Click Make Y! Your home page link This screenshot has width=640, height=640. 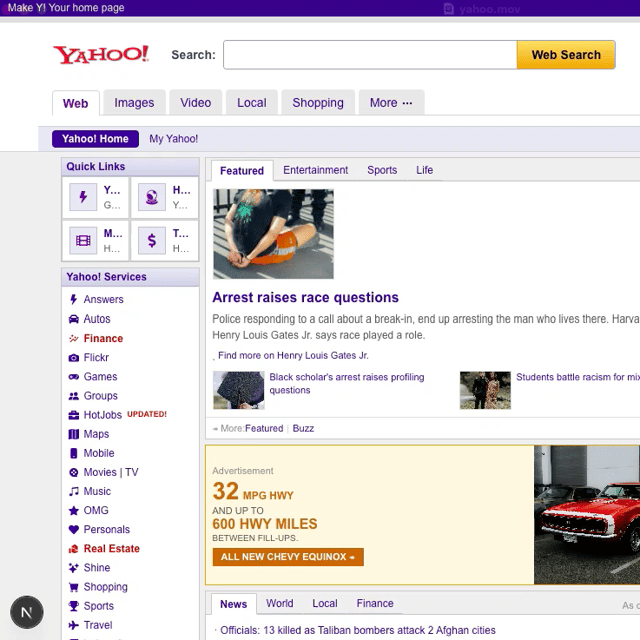[66, 7]
